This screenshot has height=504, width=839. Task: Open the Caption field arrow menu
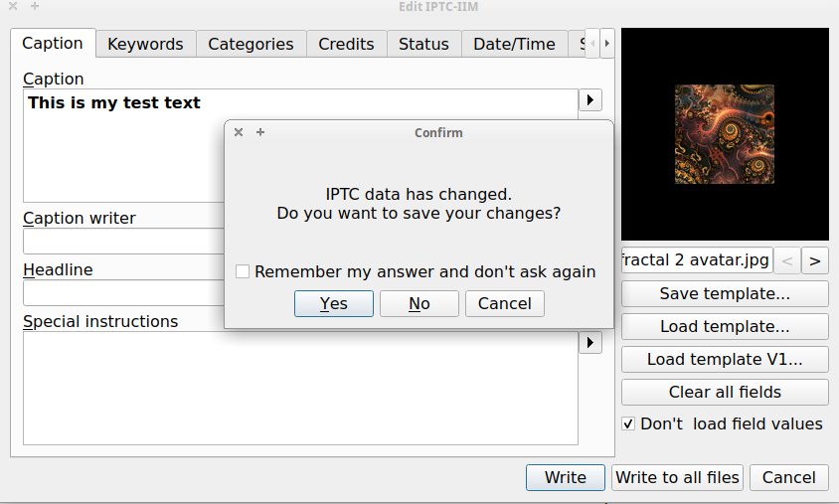tap(590, 100)
